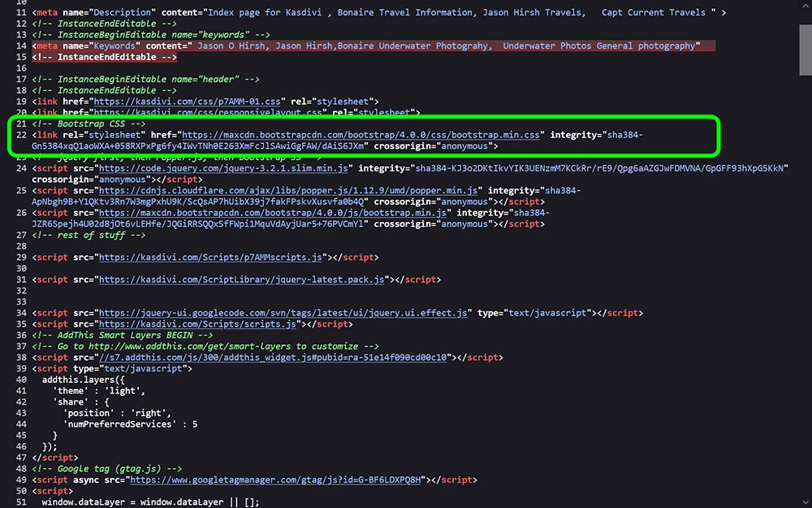Click the highlighted meta "Keywords" tag
The width and height of the screenshot is (812, 508).
tap(374, 46)
